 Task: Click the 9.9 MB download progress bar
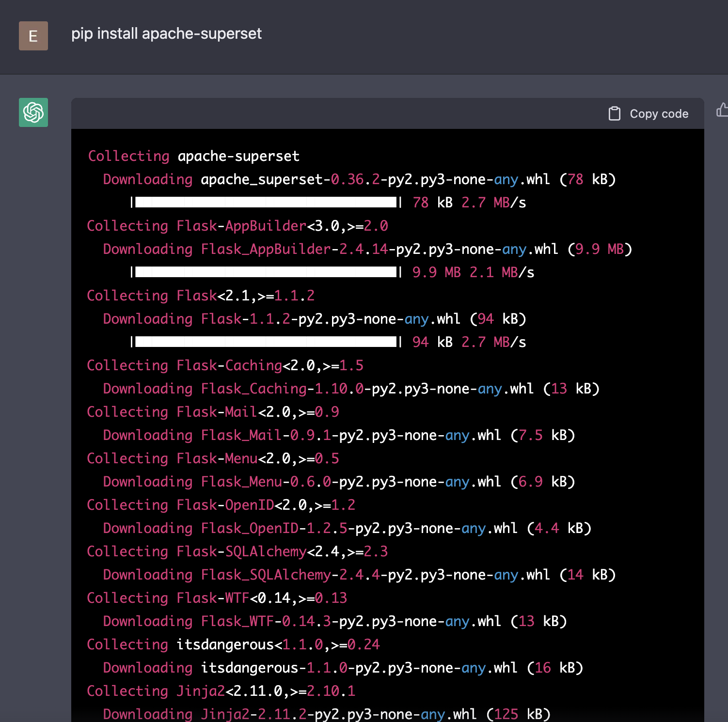[x=266, y=272]
